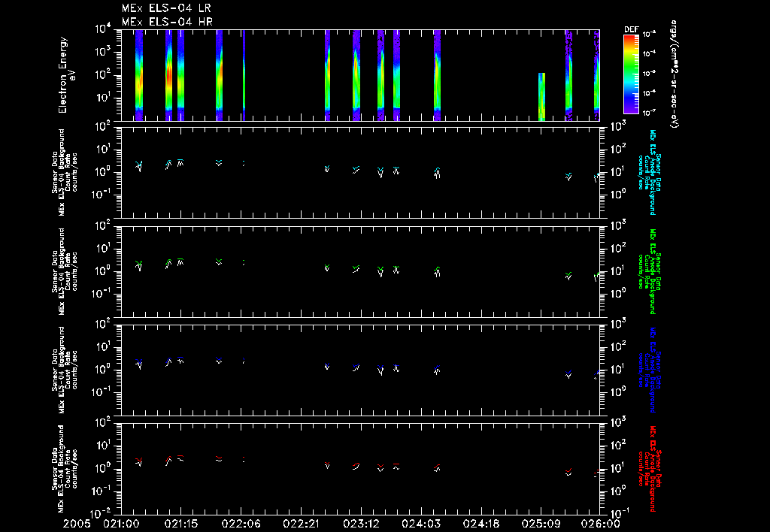770x532 pixels.
Task: Click the green Anode Background Count Rate label
Action: [649, 271]
